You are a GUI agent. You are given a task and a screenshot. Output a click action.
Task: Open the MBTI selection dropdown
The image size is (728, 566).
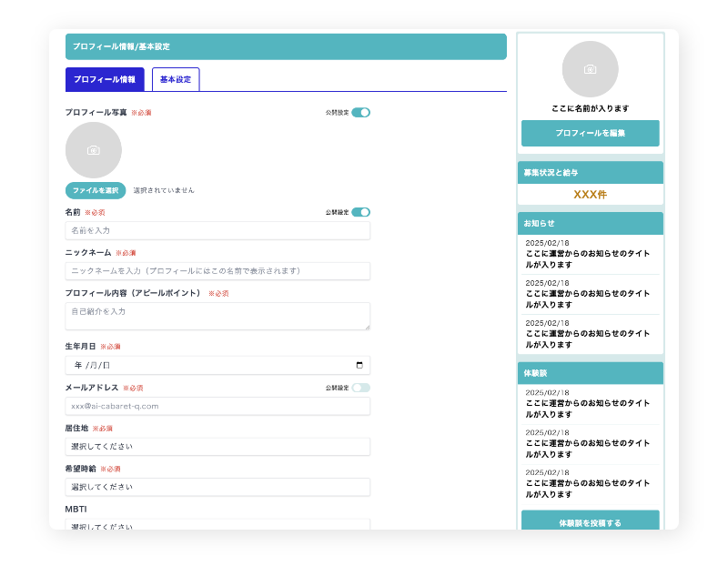[x=217, y=525]
